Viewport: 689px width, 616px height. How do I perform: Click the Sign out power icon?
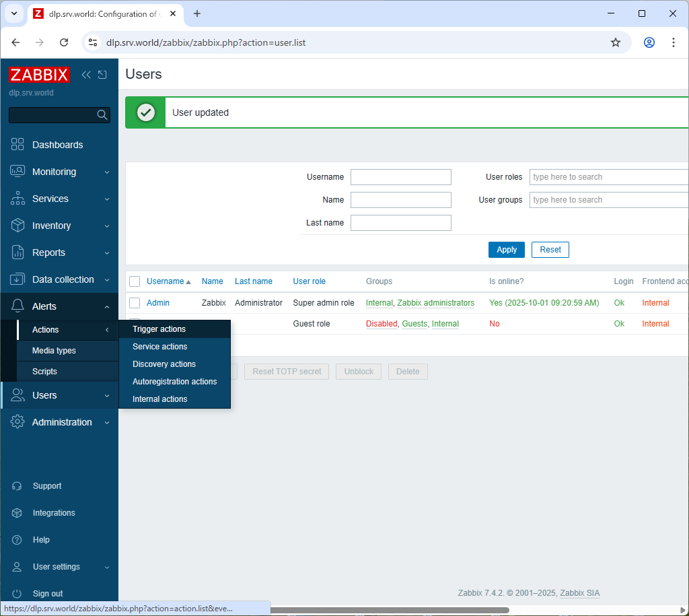(x=17, y=594)
